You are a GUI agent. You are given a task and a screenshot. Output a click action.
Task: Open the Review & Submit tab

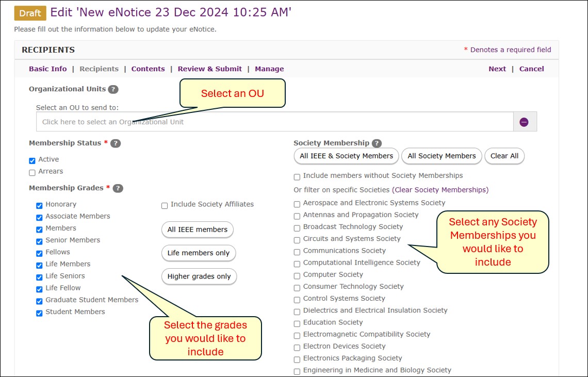coord(209,69)
